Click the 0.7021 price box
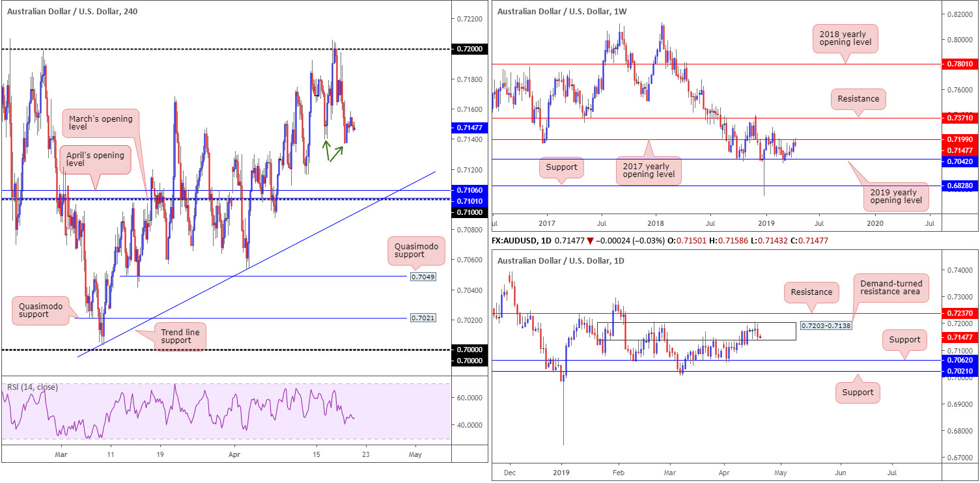980x483 pixels. click(422, 318)
